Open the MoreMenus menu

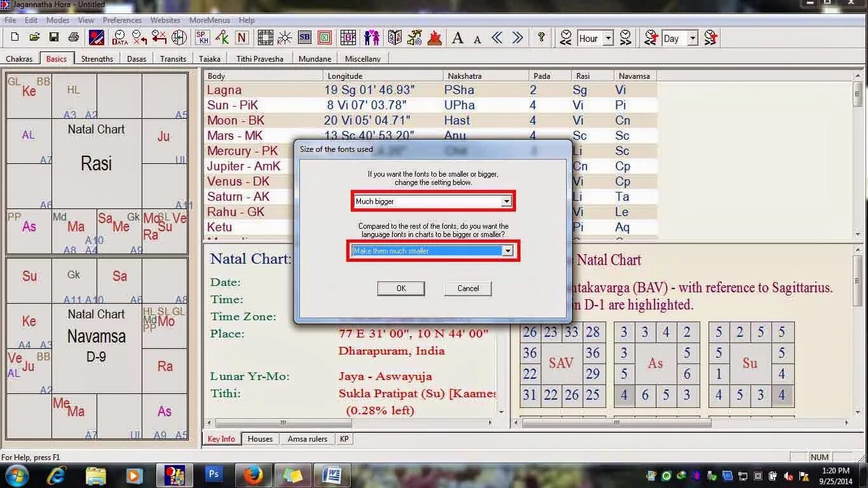click(210, 20)
